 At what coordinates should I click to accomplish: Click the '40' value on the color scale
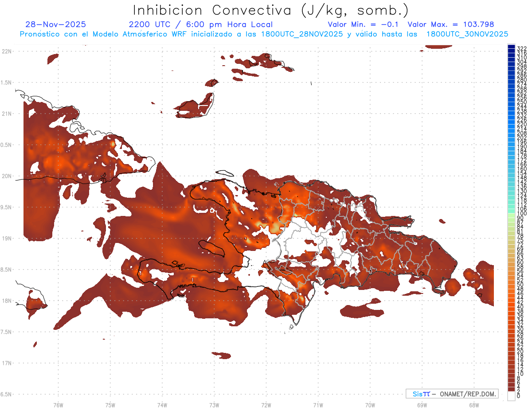click(x=520, y=307)
